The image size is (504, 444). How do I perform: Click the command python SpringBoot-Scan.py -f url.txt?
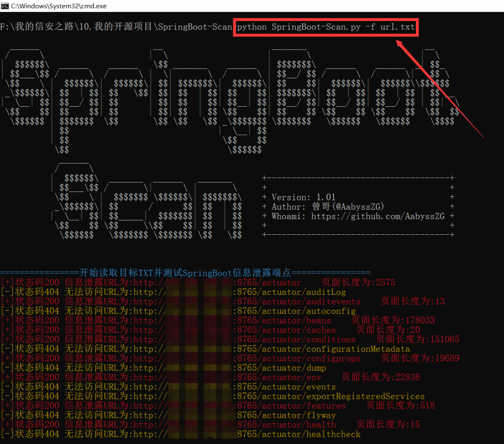[x=326, y=27]
